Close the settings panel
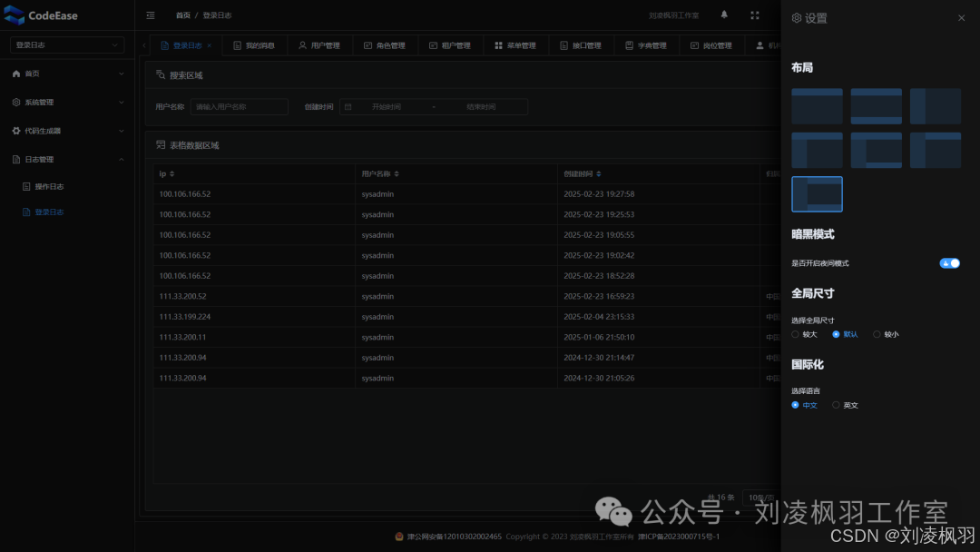 tap(961, 18)
